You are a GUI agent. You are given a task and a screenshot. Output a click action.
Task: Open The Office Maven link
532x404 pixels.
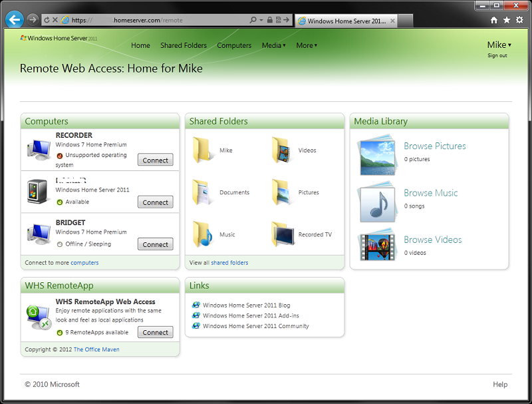coord(96,349)
